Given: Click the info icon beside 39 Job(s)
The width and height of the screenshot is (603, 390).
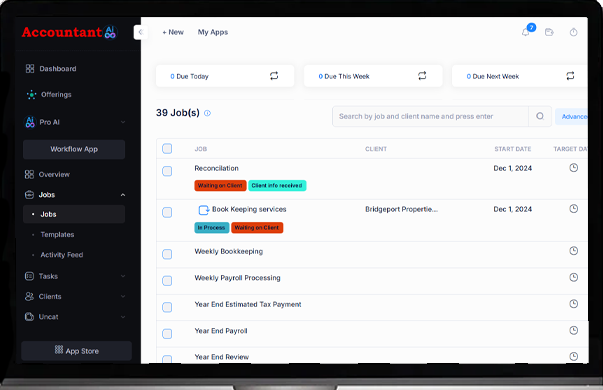Looking at the screenshot, I should [x=207, y=113].
